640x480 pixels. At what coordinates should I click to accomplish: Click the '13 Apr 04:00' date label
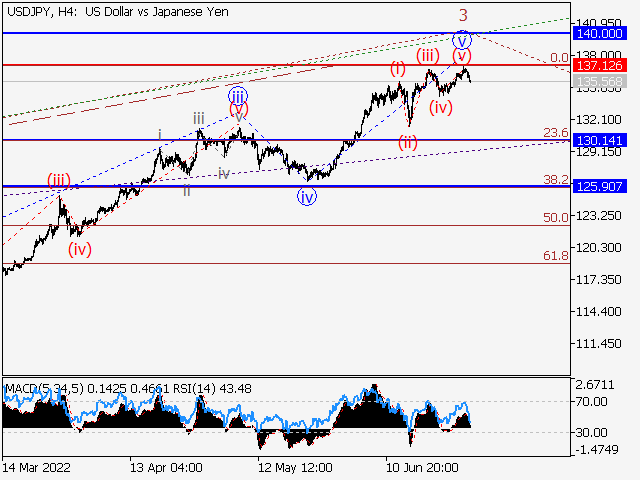point(166,467)
